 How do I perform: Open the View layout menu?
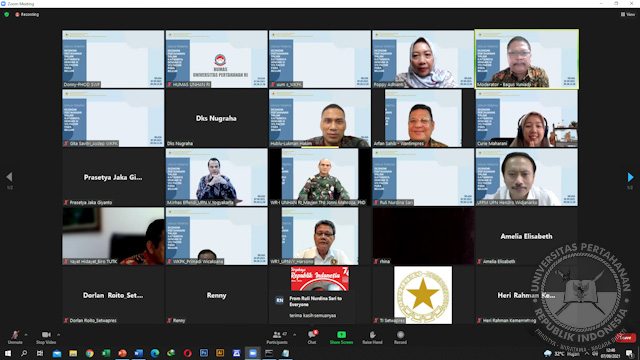tap(628, 14)
